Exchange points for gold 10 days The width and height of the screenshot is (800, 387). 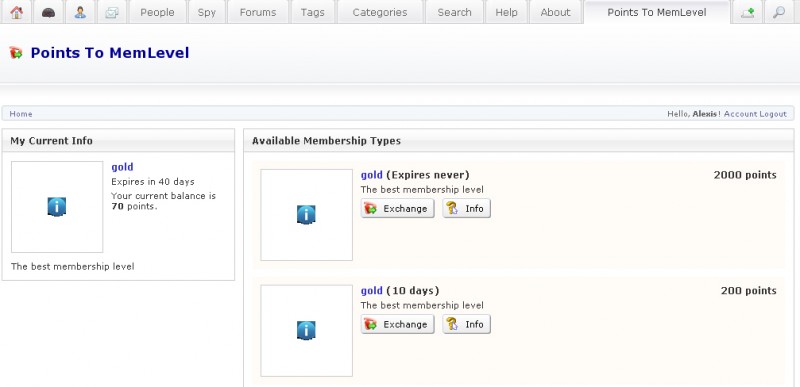tap(397, 324)
